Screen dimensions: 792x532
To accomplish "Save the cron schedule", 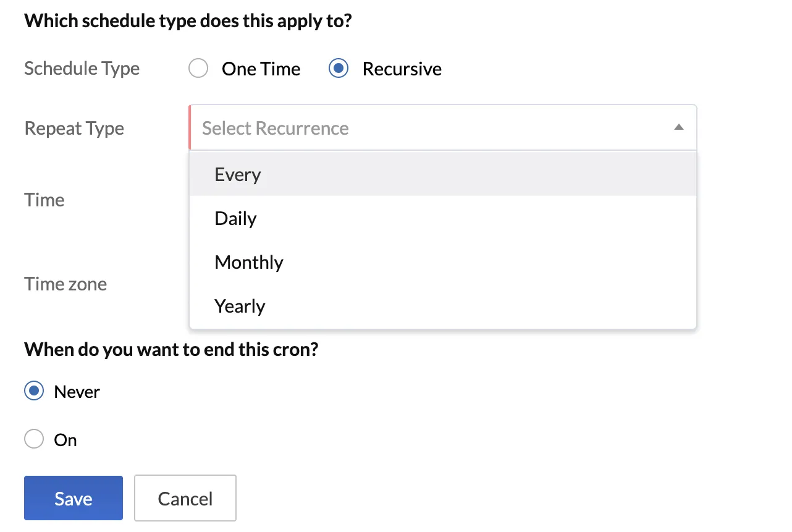I will [74, 498].
